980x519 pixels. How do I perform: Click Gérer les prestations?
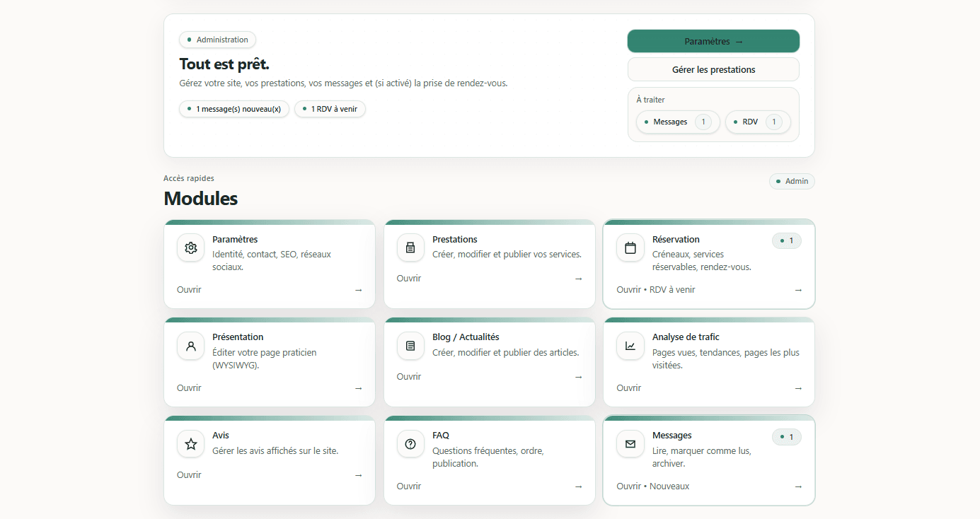click(x=713, y=69)
